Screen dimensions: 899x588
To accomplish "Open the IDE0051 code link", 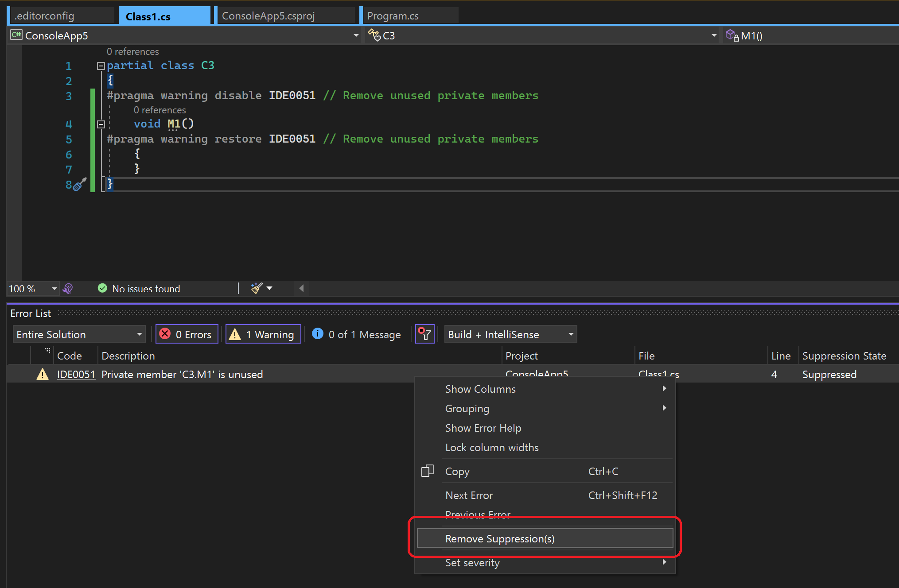I will (x=76, y=375).
